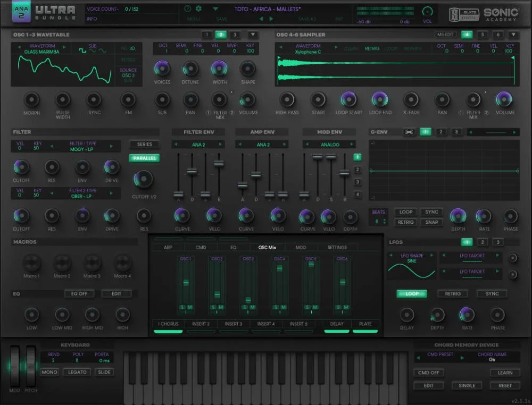Open the Mod Env ANALOG dropdown
The image size is (532, 405).
pyautogui.click(x=329, y=144)
